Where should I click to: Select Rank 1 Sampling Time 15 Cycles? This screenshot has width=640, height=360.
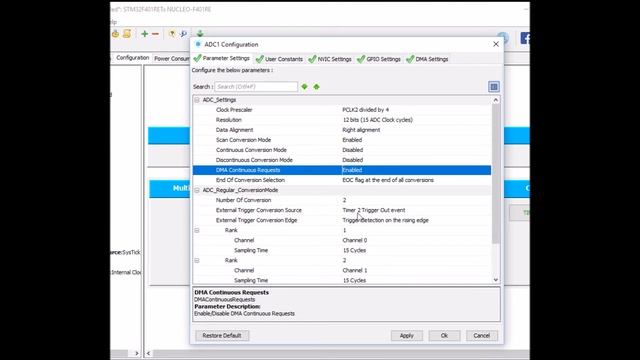point(354,250)
